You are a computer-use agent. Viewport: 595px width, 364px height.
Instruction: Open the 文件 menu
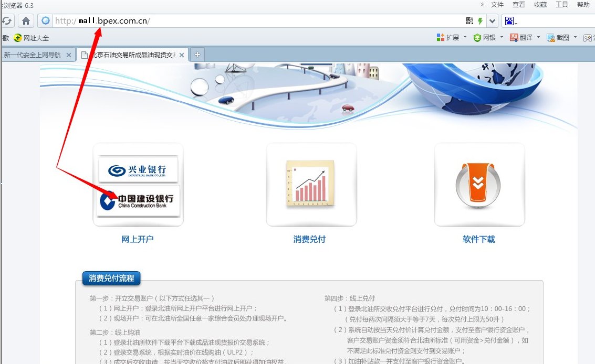(497, 5)
